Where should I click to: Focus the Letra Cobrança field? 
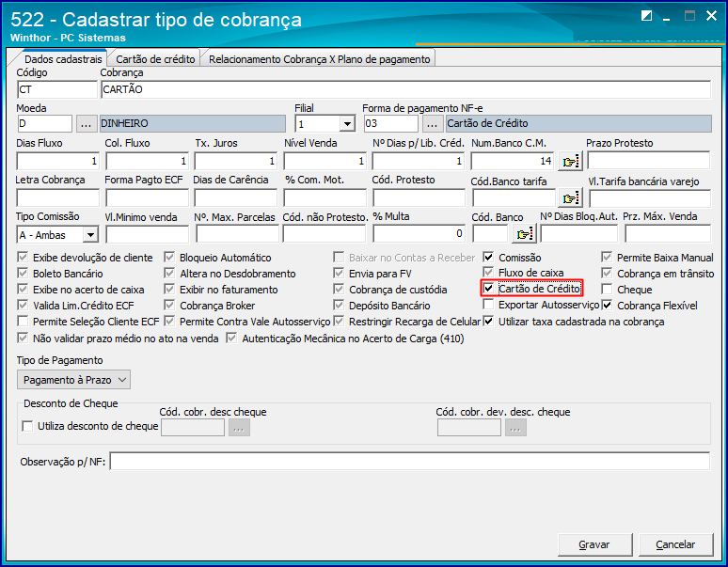tap(58, 198)
